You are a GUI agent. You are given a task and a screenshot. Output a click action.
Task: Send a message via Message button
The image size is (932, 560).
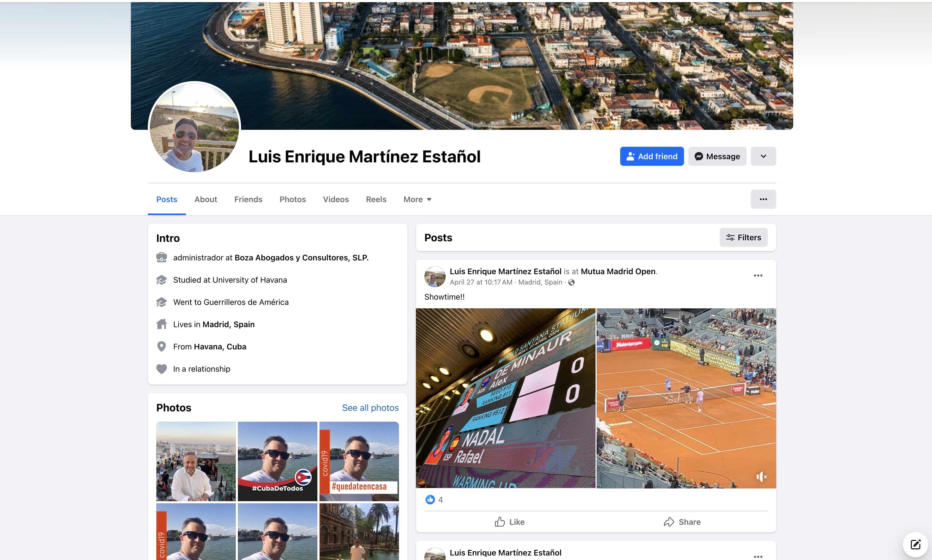[717, 156]
